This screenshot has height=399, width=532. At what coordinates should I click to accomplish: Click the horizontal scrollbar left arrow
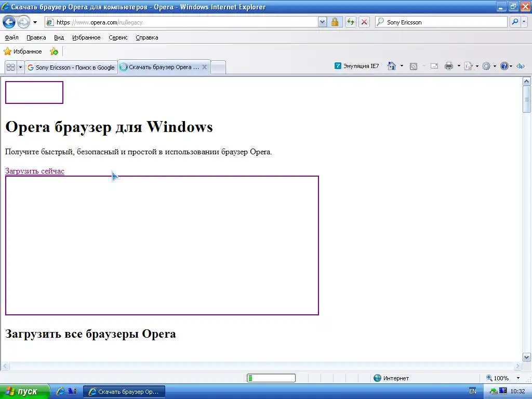(x=5, y=366)
